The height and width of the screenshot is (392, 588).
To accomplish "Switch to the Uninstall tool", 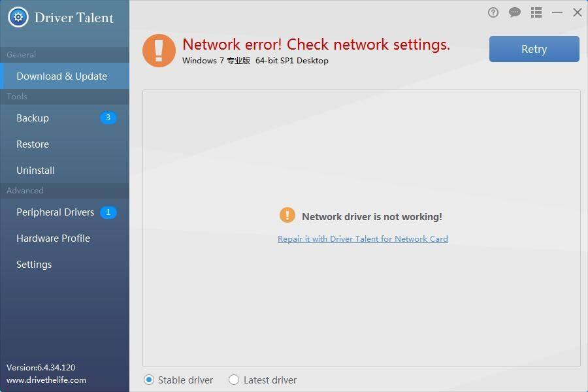I will (x=65, y=171).
